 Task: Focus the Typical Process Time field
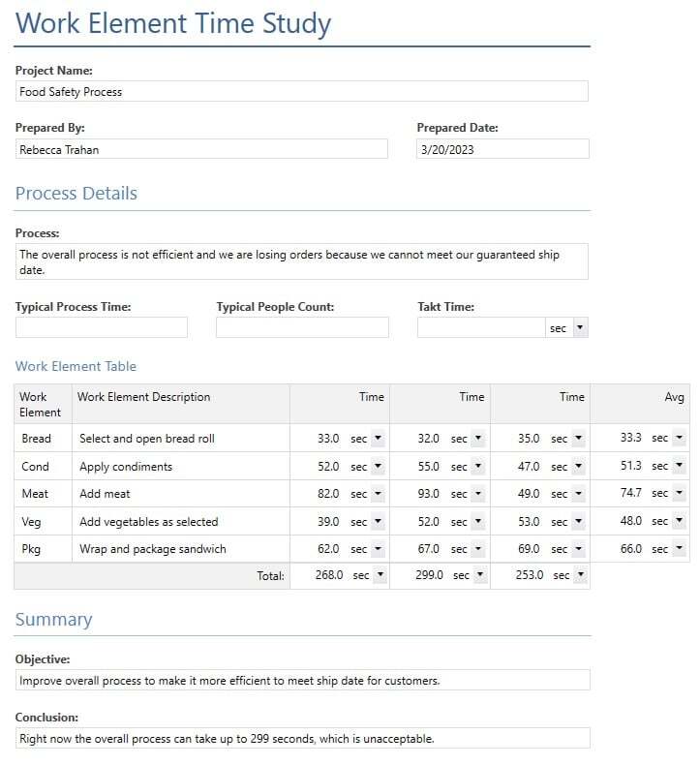coord(102,328)
